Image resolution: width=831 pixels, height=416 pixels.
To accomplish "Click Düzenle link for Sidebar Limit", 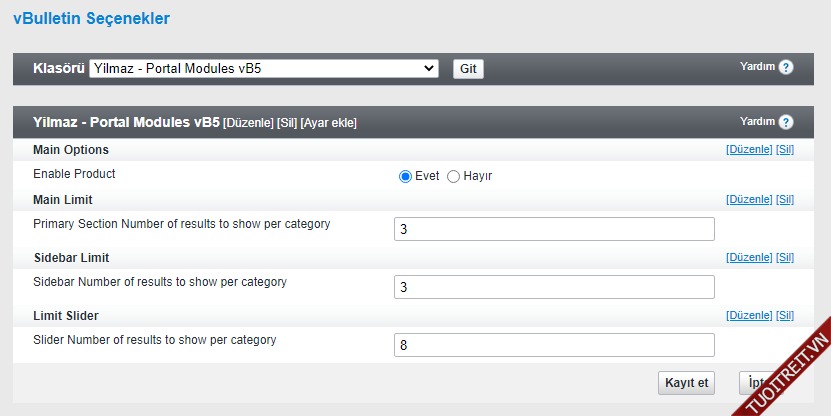I will pyautogui.click(x=749, y=258).
